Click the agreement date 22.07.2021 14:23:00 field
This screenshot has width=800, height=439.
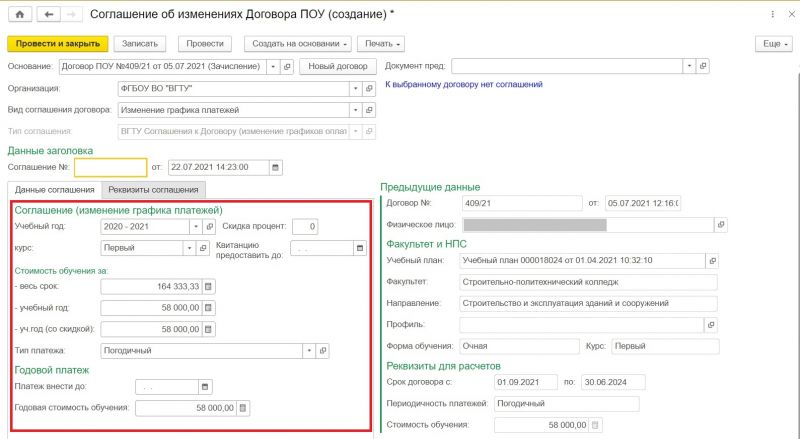(x=218, y=167)
